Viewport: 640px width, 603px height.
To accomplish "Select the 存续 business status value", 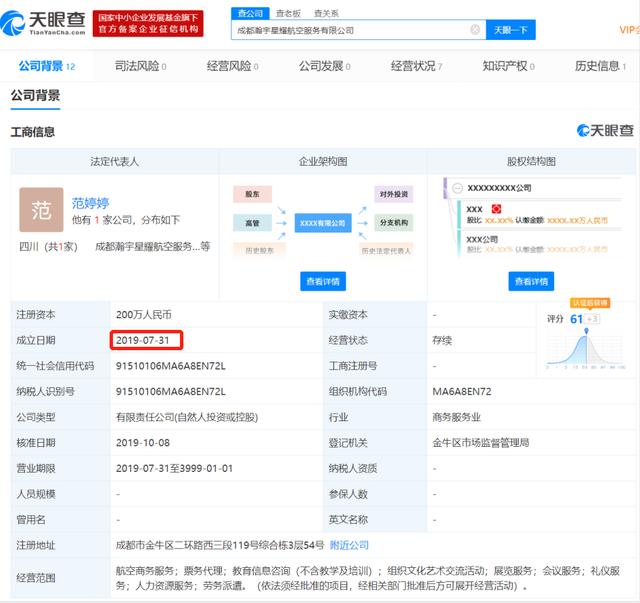I will [442, 340].
